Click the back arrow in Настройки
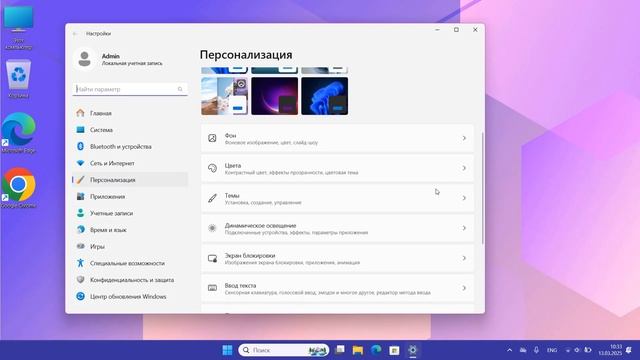The height and width of the screenshot is (360, 640). (x=75, y=33)
